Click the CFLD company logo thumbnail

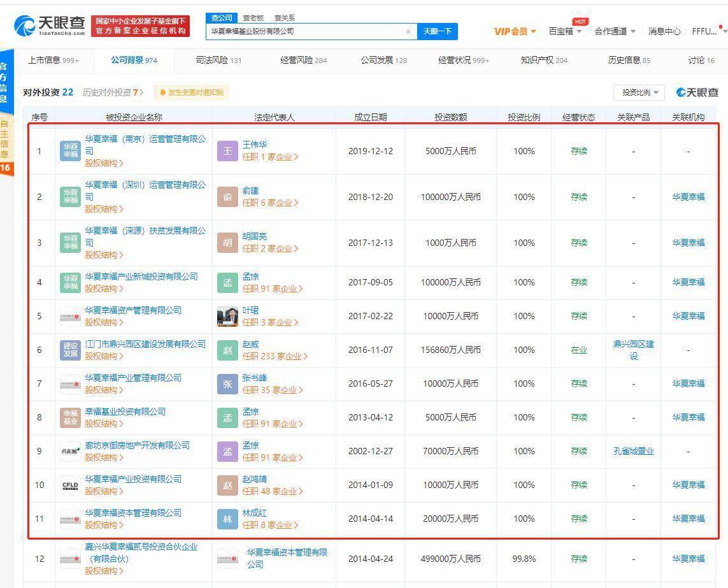pyautogui.click(x=69, y=485)
